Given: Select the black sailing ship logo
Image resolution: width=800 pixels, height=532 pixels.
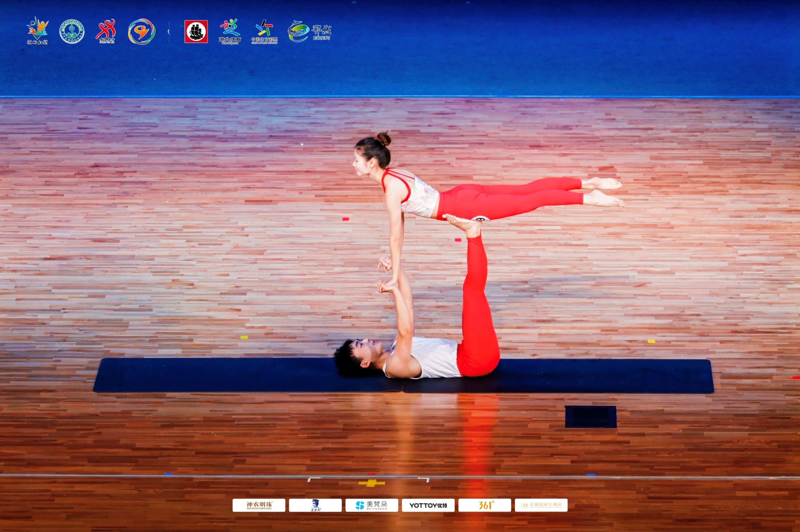Looking at the screenshot, I should [196, 32].
